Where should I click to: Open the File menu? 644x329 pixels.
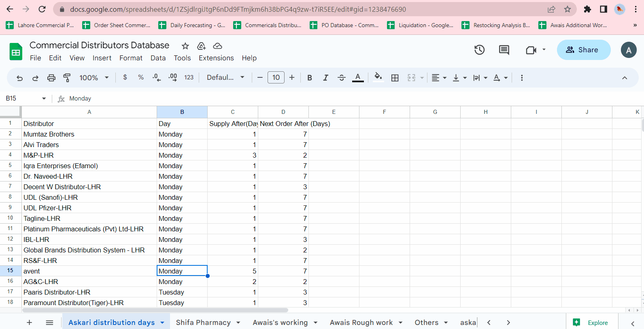pos(36,58)
